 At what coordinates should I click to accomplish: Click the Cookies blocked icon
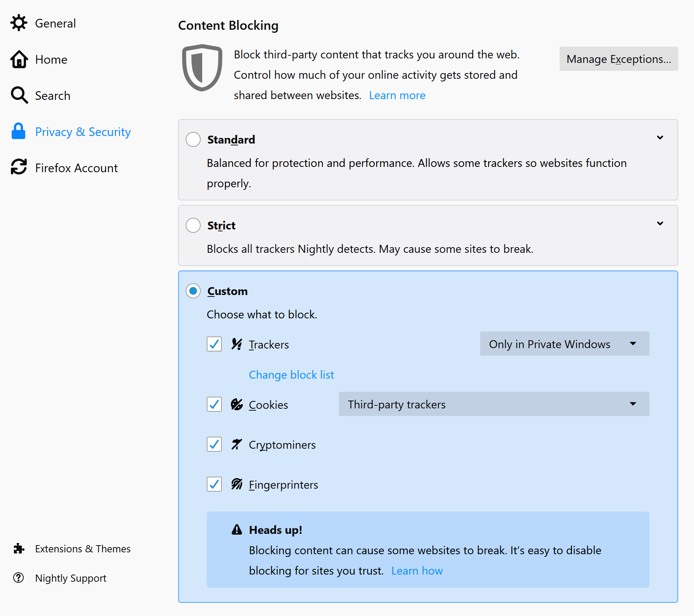pos(237,404)
